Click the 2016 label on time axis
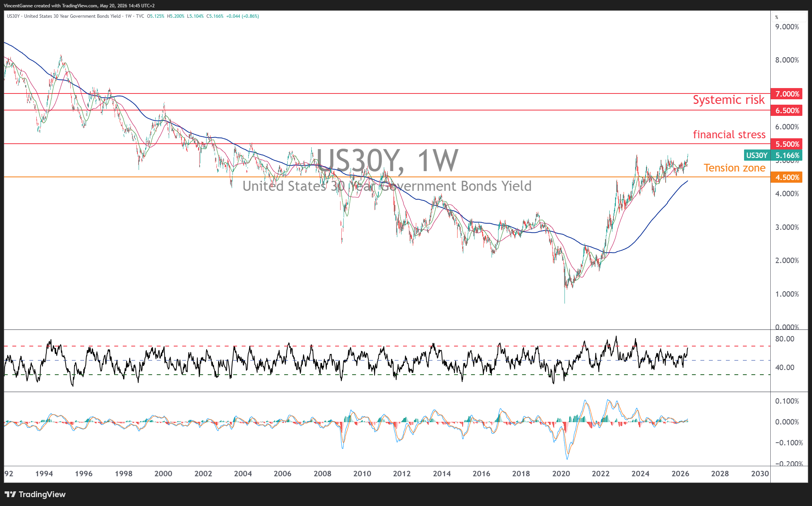The height and width of the screenshot is (506, 812). pyautogui.click(x=481, y=474)
